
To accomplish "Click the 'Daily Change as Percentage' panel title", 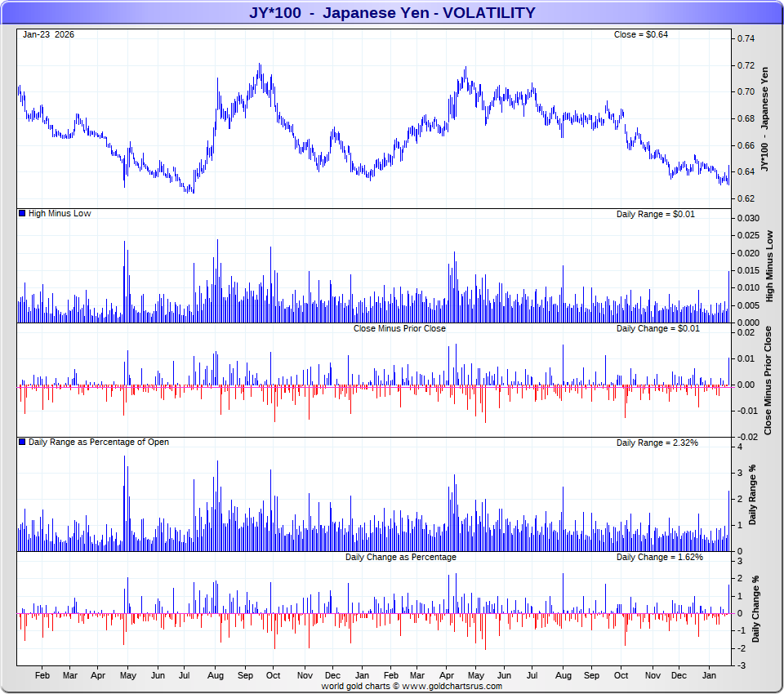I will [x=400, y=557].
